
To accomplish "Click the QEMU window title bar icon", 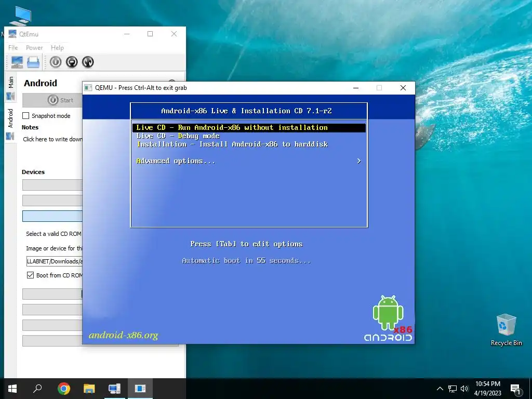I will tap(88, 88).
